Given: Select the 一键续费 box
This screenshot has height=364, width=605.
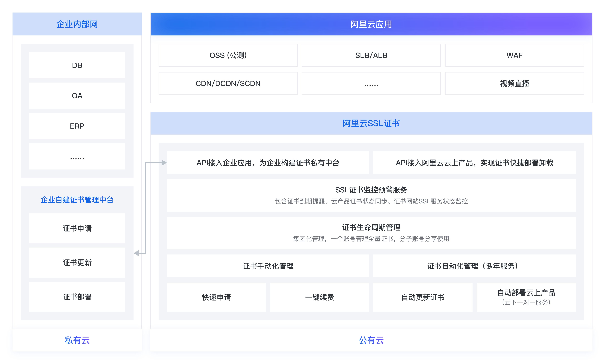Looking at the screenshot, I should [x=320, y=297].
